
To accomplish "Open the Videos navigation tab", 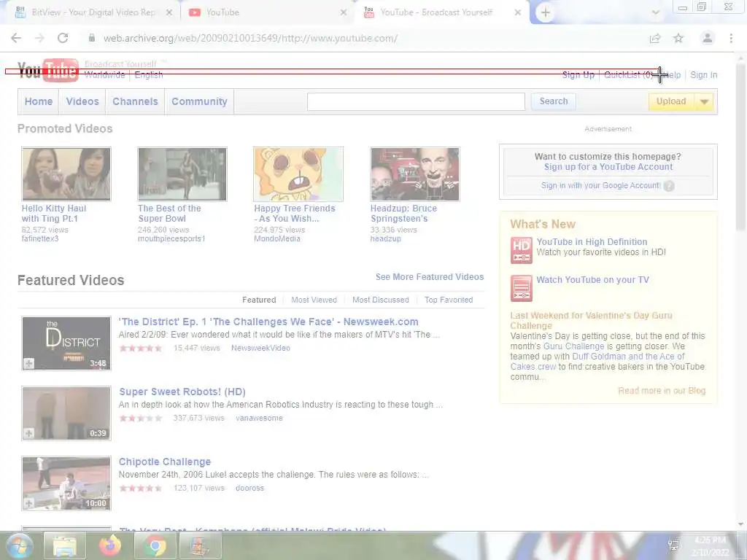I will (82, 101).
